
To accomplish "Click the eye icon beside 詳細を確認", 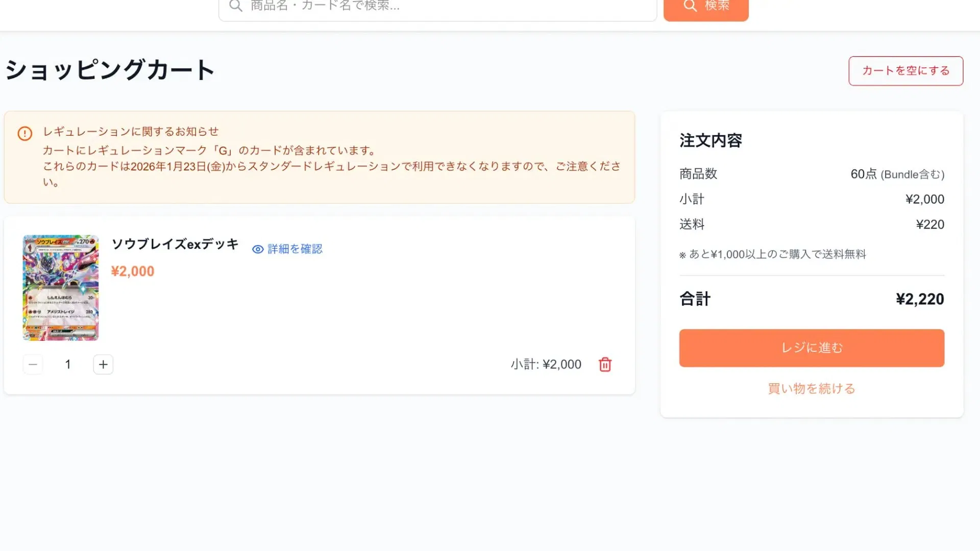I will [257, 249].
